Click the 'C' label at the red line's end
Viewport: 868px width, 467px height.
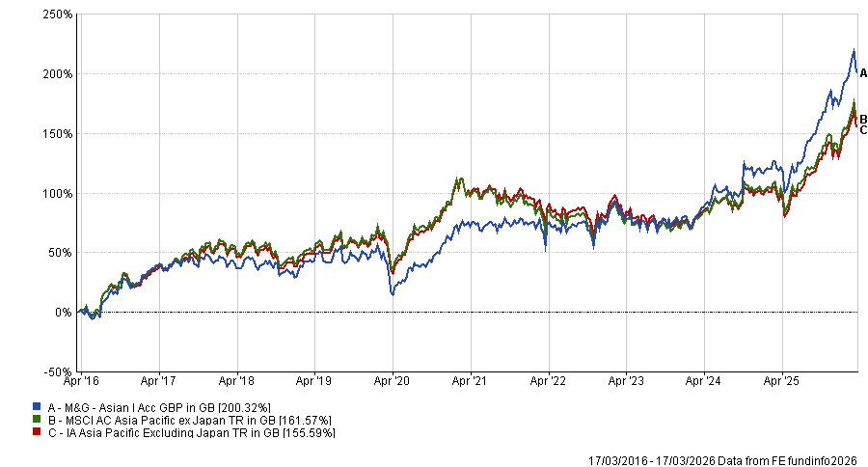click(x=863, y=130)
